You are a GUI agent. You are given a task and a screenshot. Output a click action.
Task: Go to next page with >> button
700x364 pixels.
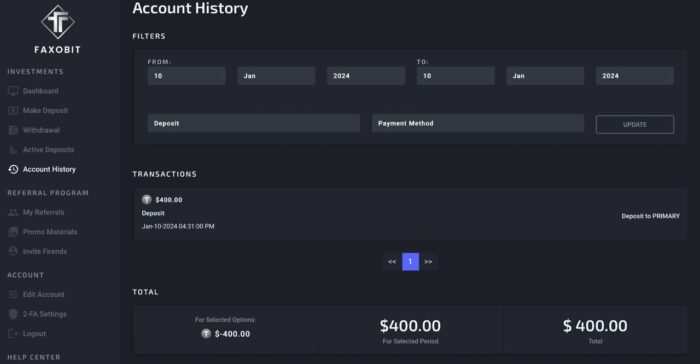click(x=429, y=262)
